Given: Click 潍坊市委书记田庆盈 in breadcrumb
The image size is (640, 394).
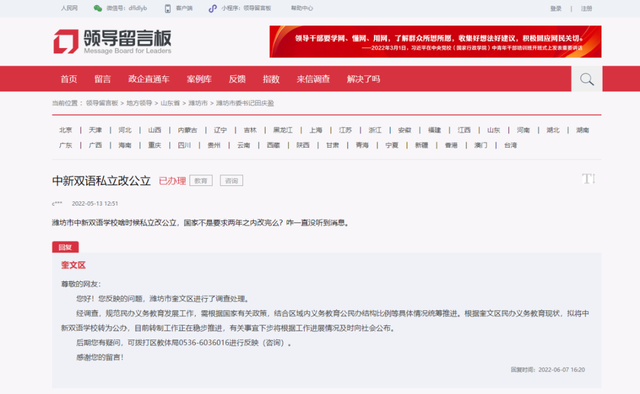Looking at the screenshot, I should 245,103.
